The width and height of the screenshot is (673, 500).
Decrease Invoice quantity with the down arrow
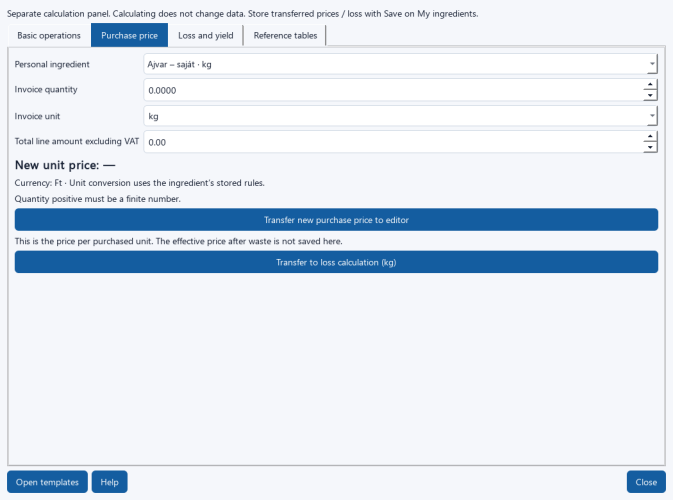(650, 96)
